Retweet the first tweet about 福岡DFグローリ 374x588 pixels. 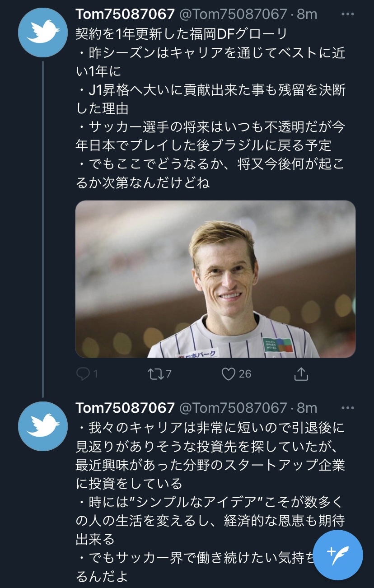click(x=155, y=374)
